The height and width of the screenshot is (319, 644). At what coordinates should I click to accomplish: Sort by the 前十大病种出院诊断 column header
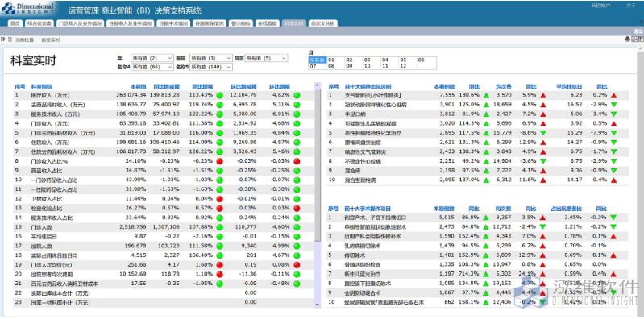click(368, 87)
